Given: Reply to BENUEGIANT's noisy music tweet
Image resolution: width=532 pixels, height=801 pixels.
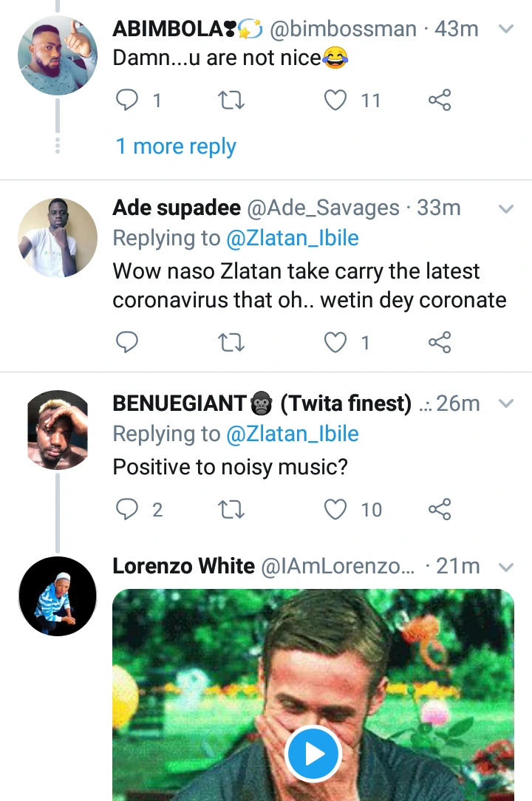Looking at the screenshot, I should tap(128, 509).
